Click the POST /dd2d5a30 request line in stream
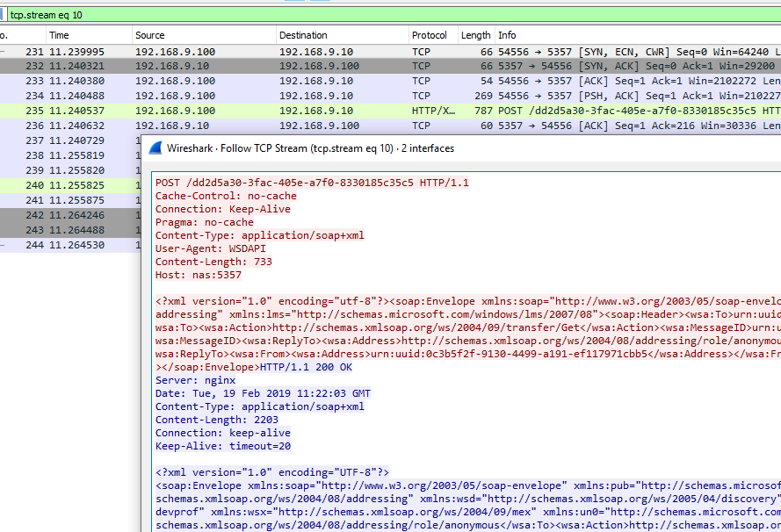 pos(312,183)
